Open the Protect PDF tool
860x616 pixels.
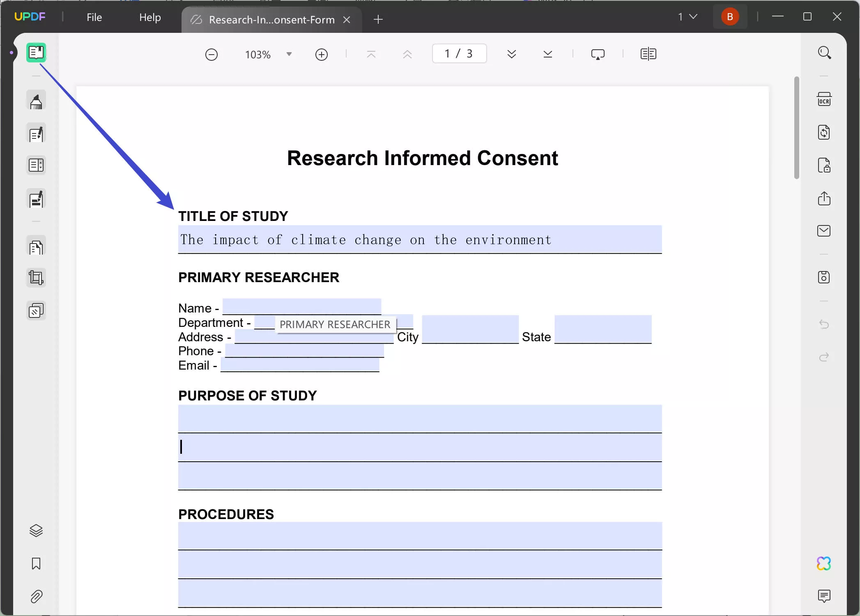click(x=825, y=165)
